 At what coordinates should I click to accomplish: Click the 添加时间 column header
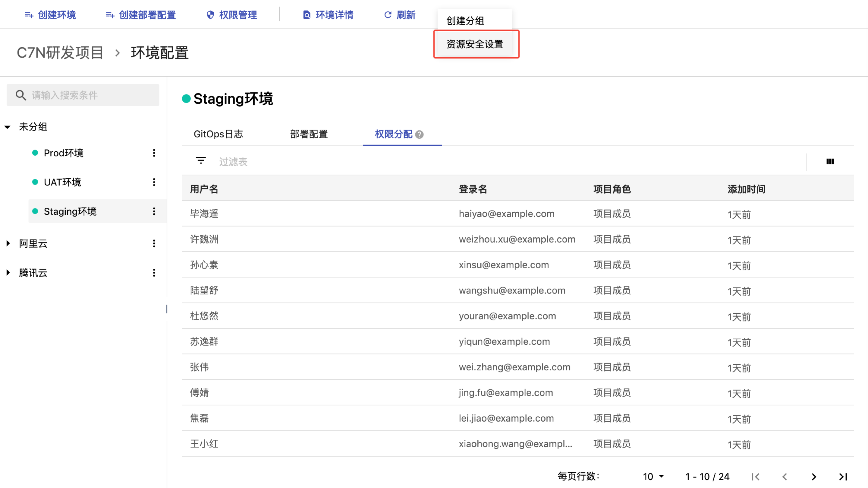tap(746, 189)
